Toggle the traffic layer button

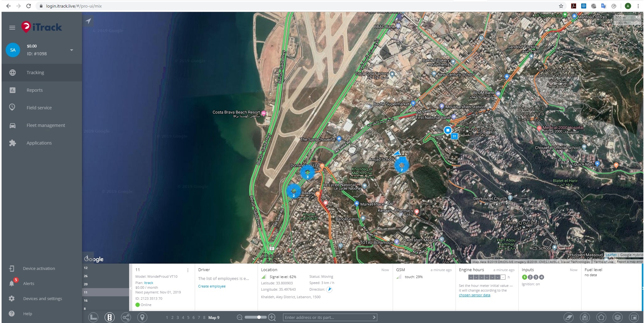tap(110, 317)
